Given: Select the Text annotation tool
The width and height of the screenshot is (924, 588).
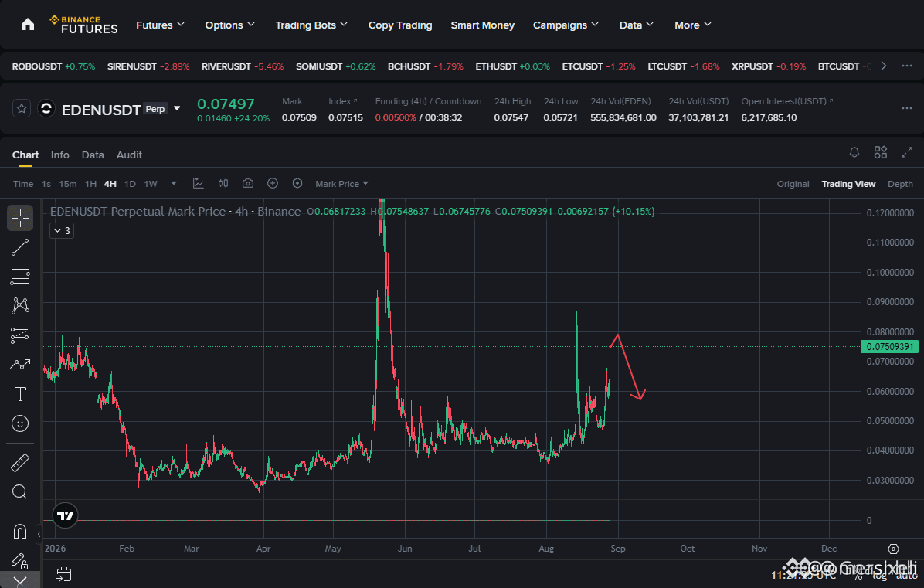Looking at the screenshot, I should click(x=20, y=394).
